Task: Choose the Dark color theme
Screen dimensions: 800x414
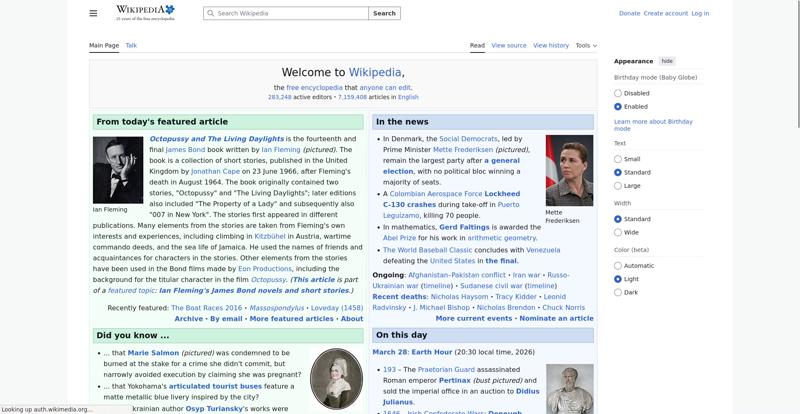Action: point(618,292)
